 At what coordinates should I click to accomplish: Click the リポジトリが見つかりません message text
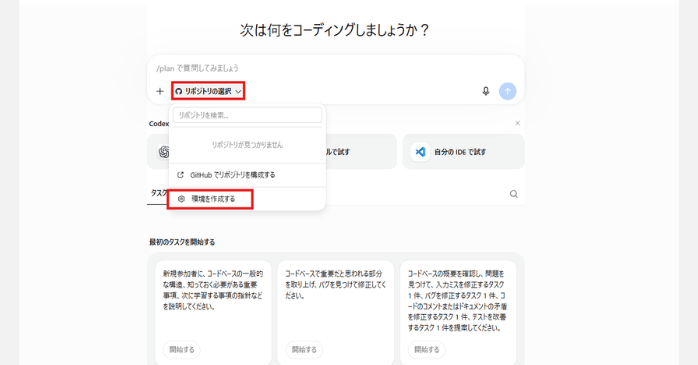click(247, 145)
